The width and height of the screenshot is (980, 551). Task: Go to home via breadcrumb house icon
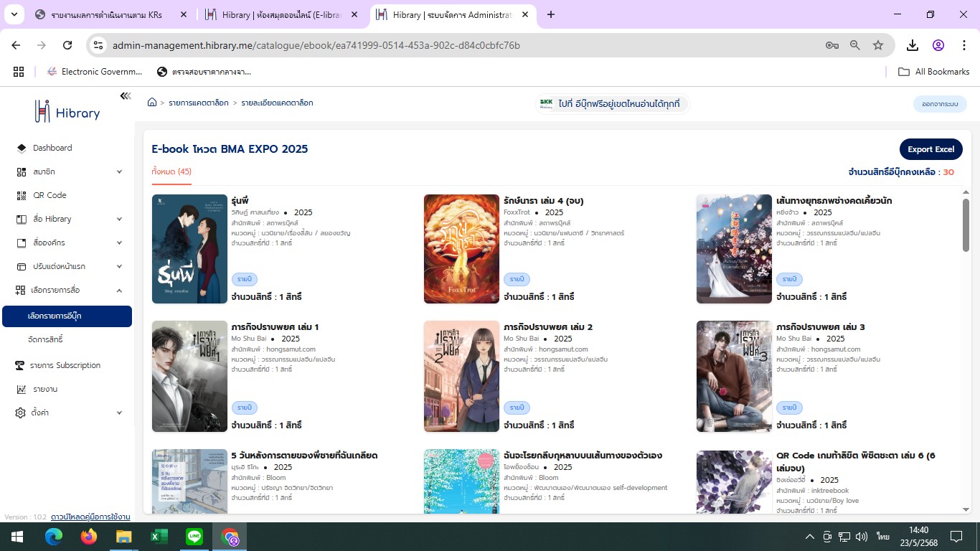[x=152, y=103]
